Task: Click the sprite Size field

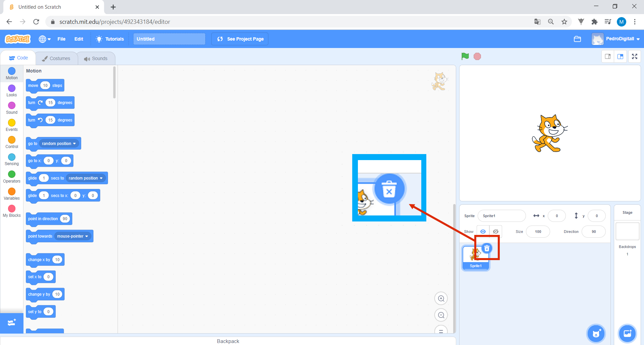Action: (538, 232)
